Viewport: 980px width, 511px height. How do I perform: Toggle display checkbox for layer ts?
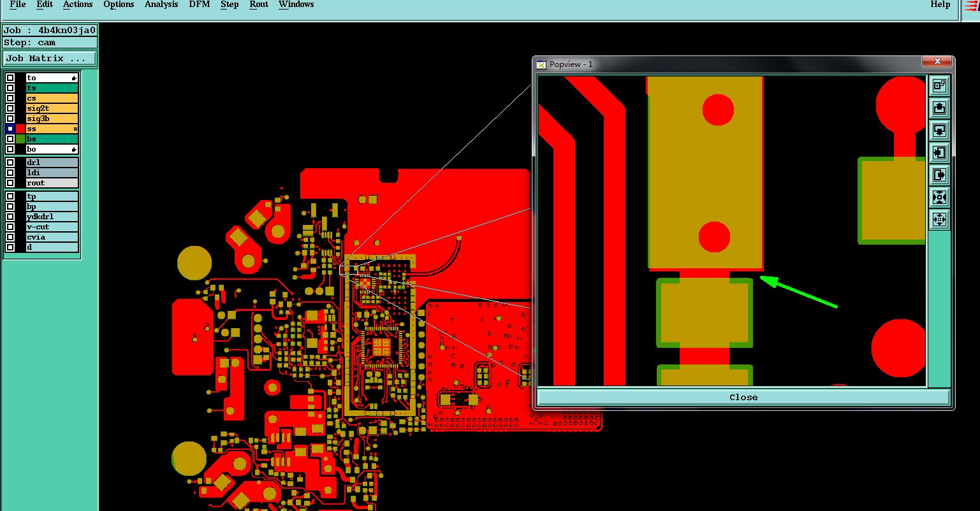coord(10,88)
